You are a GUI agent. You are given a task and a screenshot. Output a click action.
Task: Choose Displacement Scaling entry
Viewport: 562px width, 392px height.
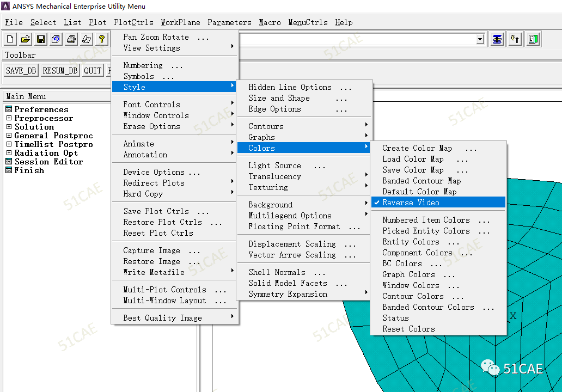coord(303,244)
